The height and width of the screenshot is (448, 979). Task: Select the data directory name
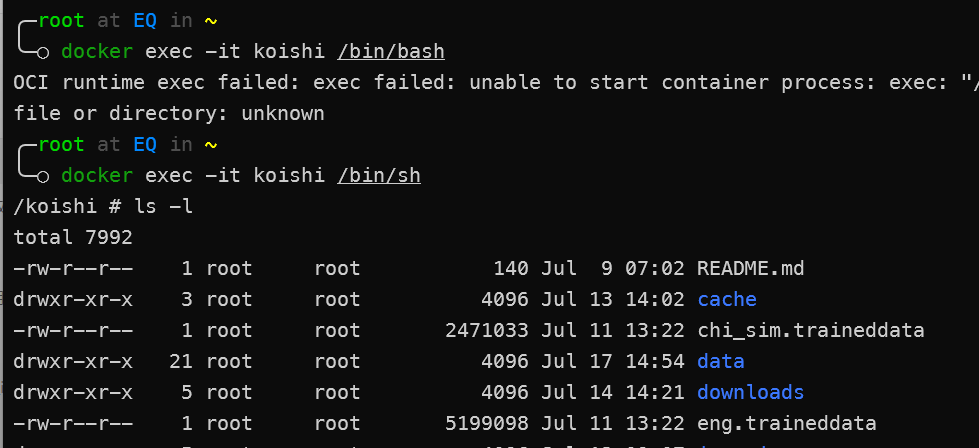tap(721, 361)
